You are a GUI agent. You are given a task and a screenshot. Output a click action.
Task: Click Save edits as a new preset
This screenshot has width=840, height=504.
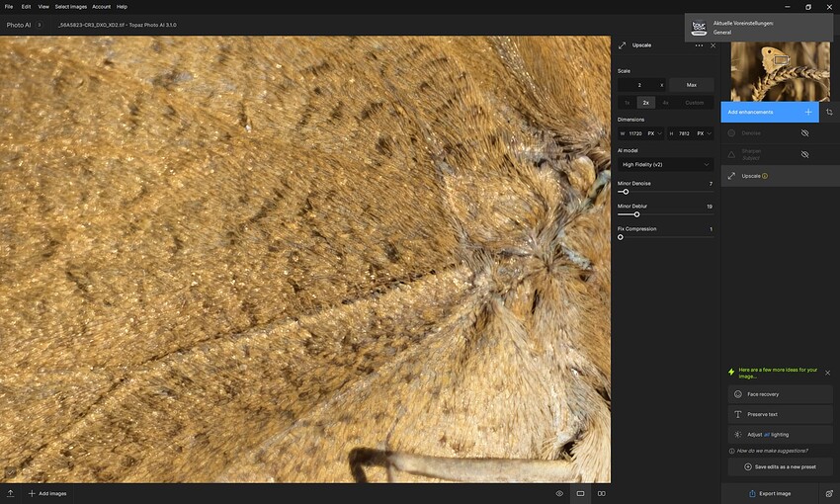[780, 466]
